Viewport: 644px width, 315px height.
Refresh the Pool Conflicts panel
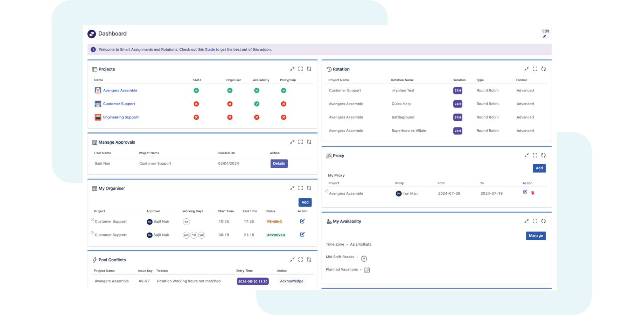tap(309, 260)
